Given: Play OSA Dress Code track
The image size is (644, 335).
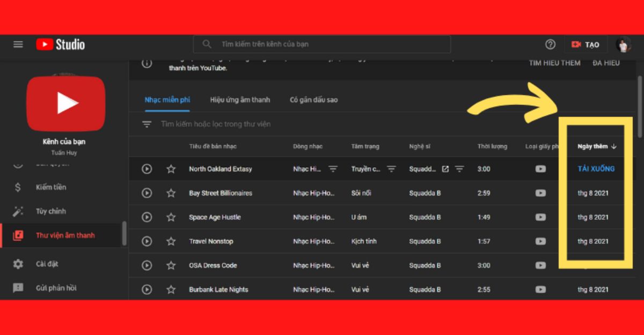Looking at the screenshot, I should coord(147,265).
